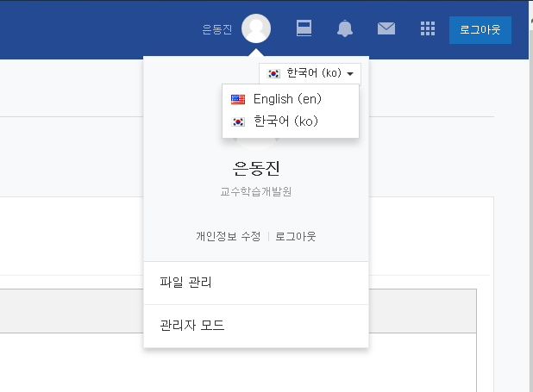Click the caret arrow on the language selector

350,74
